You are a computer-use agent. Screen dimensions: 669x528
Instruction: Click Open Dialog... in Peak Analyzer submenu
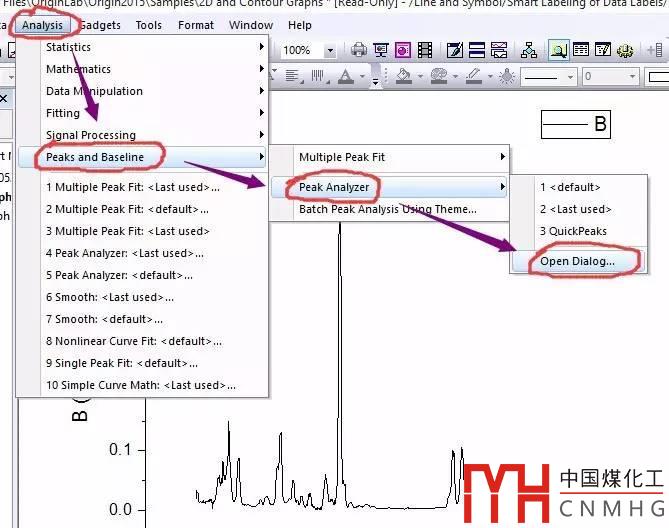(579, 261)
